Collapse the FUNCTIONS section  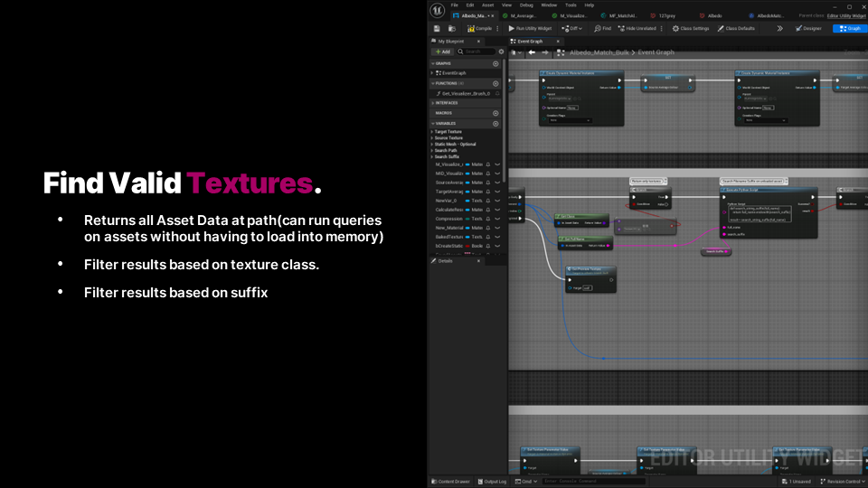(x=433, y=83)
